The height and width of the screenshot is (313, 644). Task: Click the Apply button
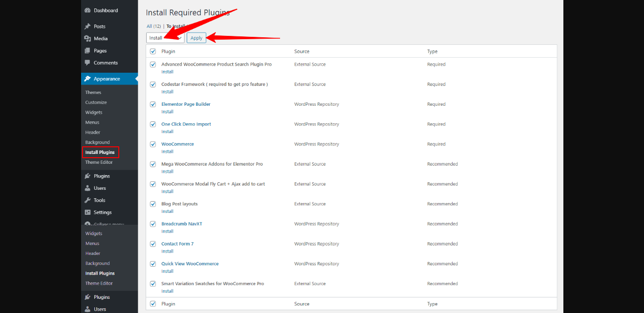point(197,38)
